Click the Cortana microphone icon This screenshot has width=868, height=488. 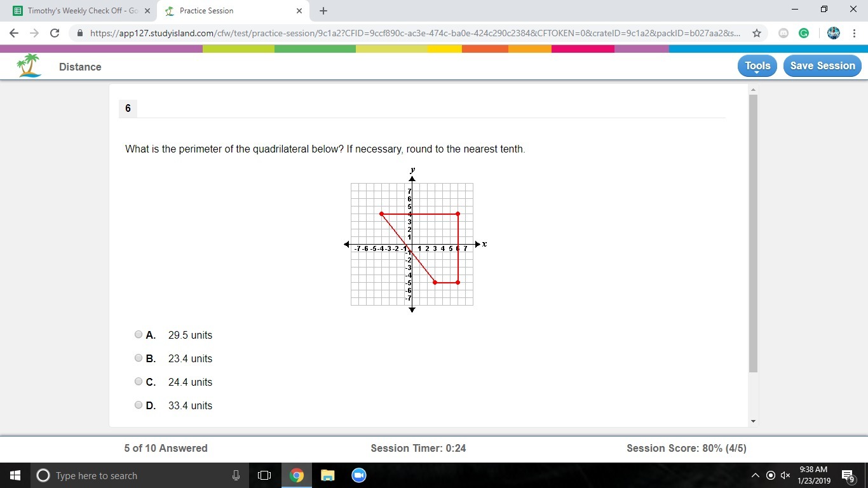236,475
